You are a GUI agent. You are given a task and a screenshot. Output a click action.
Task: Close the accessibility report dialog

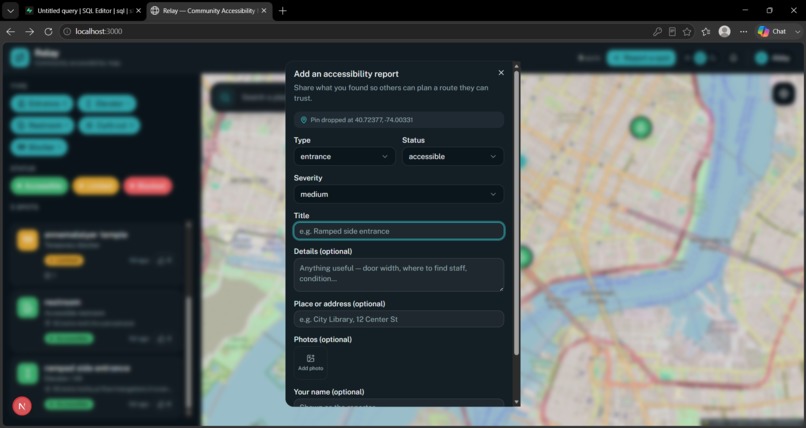click(x=501, y=73)
